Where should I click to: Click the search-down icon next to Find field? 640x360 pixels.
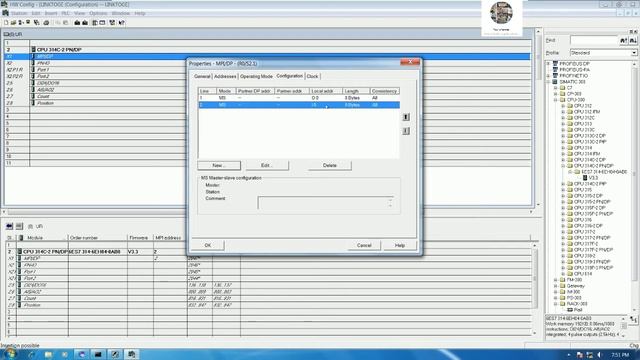[x=633, y=40]
